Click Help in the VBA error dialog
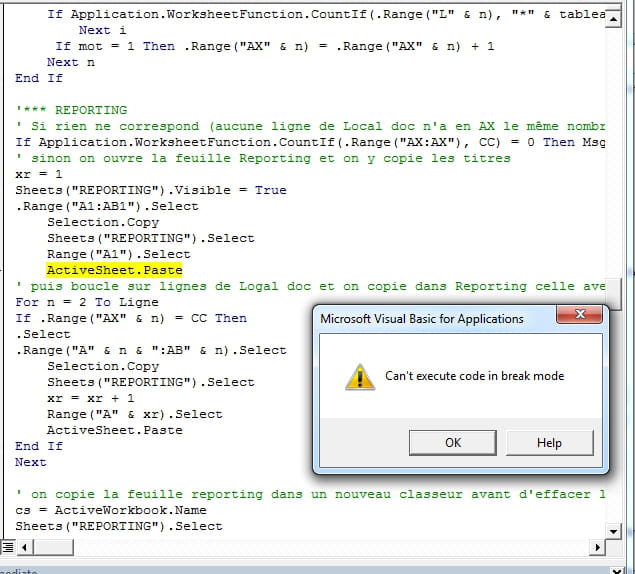635x574 pixels. (x=550, y=443)
